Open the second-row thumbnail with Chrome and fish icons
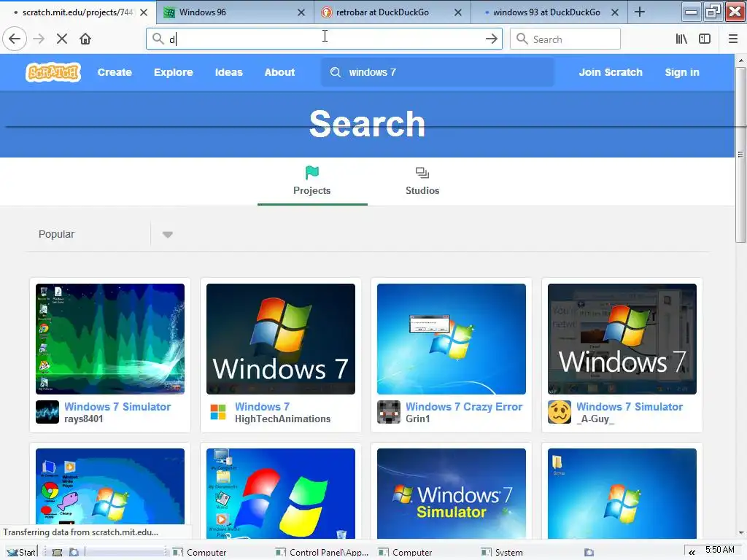Viewport: 747px width, 560px height. click(110, 486)
